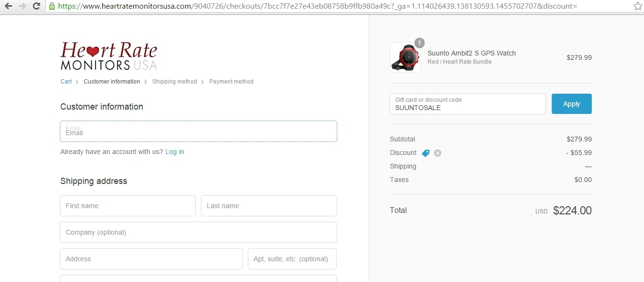This screenshot has height=282, width=644.
Task: Click the Customer information heading
Action: tap(101, 107)
